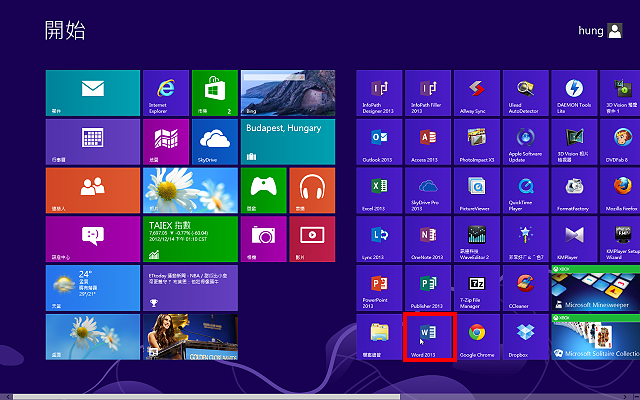This screenshot has width=640, height=400.
Task: Launch Excel 2013
Action: pos(379,191)
